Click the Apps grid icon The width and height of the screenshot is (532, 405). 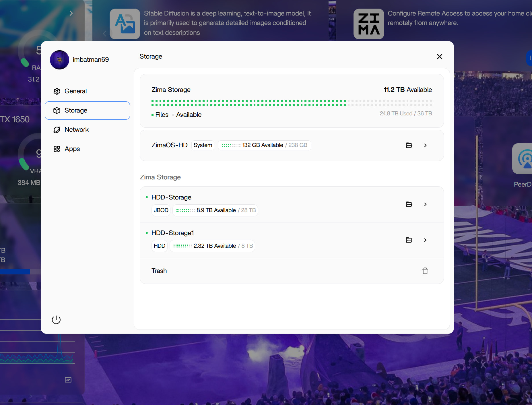point(57,149)
